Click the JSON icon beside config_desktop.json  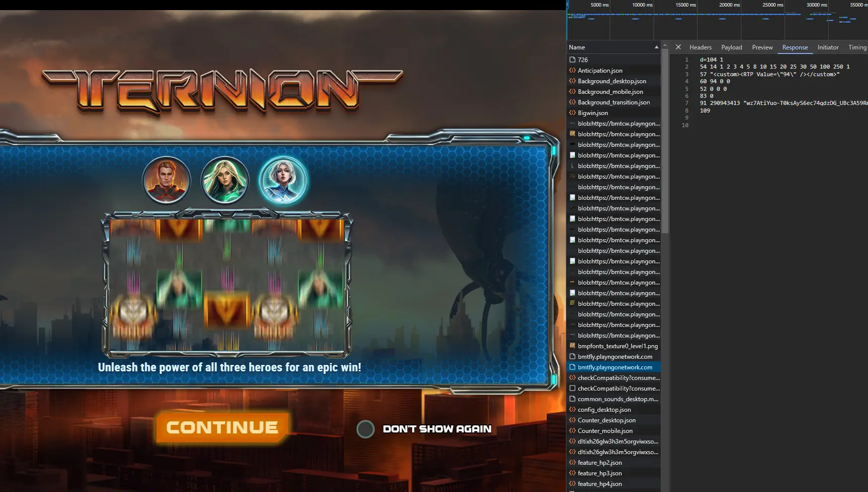point(572,409)
